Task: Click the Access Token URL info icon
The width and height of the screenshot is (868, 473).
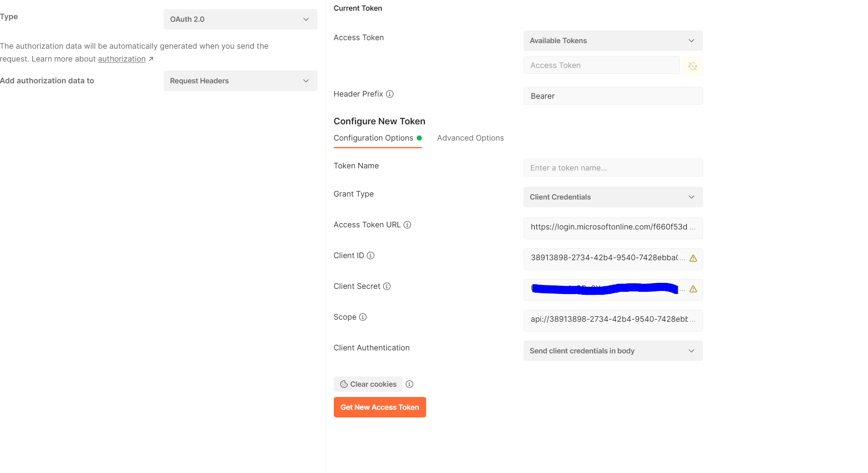Action: tap(407, 224)
